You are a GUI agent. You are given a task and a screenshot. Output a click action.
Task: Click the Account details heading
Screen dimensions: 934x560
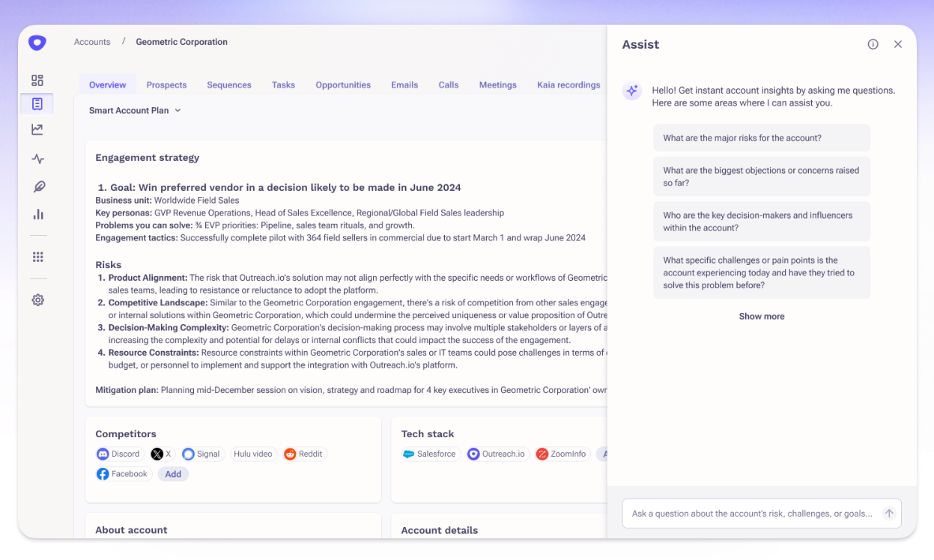point(440,530)
